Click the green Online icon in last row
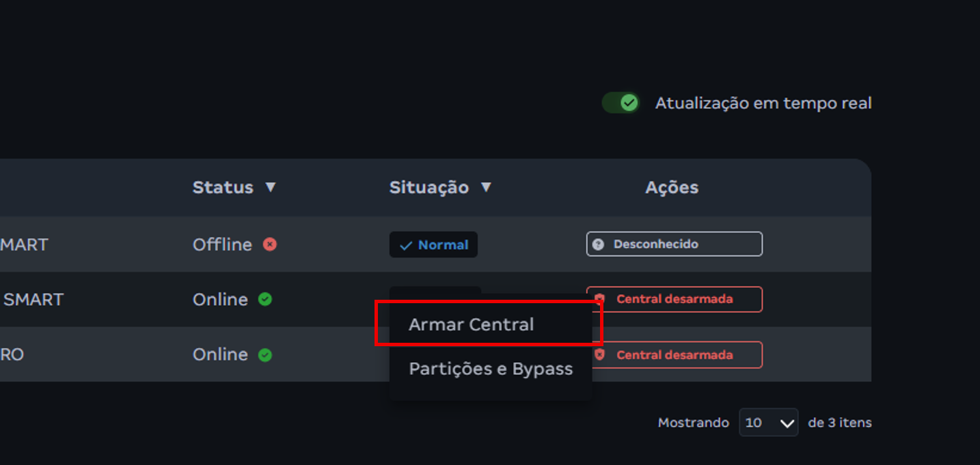This screenshot has height=465, width=980. [x=265, y=354]
